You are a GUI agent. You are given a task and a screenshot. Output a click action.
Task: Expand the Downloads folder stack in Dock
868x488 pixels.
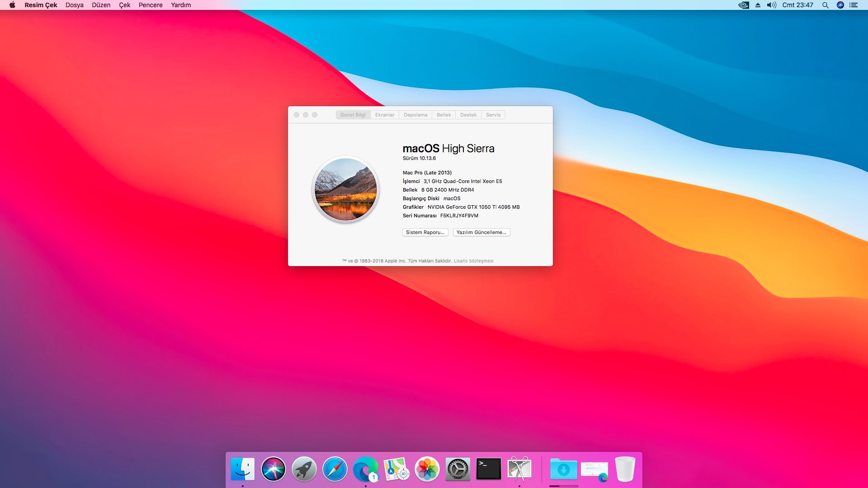[x=563, y=469]
